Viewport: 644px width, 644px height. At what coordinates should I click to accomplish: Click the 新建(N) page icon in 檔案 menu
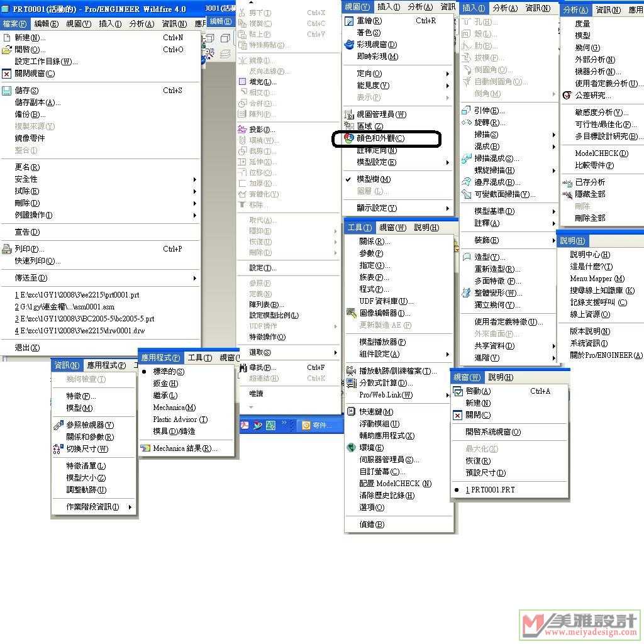pos(6,38)
